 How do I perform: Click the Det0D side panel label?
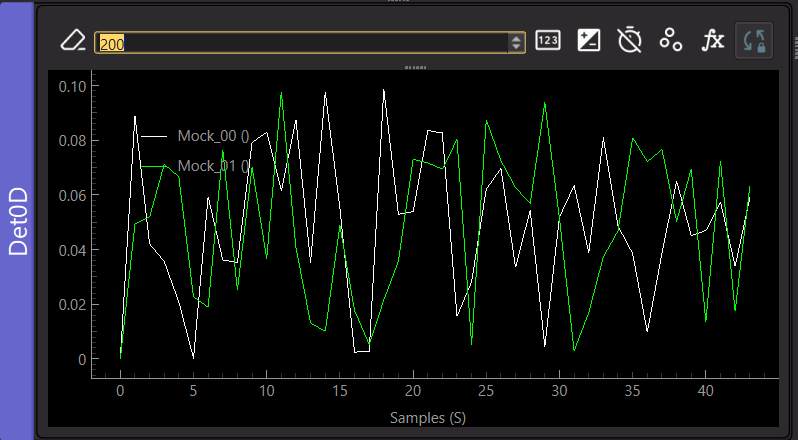(x=18, y=222)
